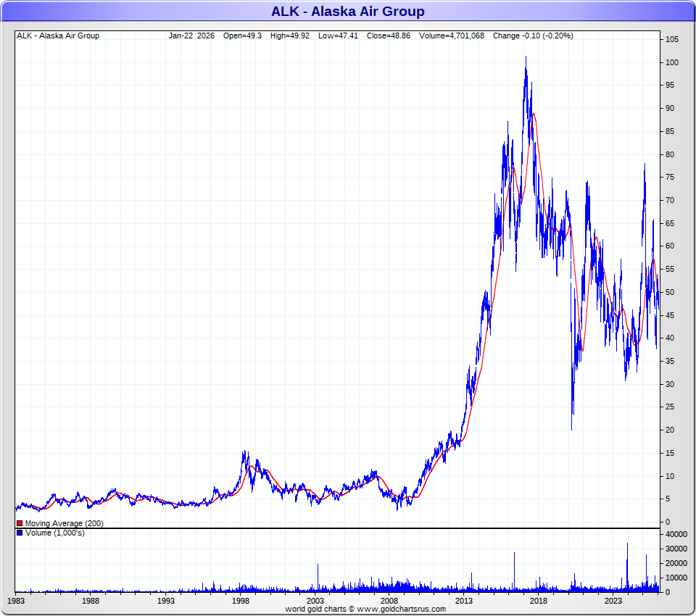Image resolution: width=696 pixels, height=616 pixels.
Task: Click the red Moving Average legend swatch
Action: (x=20, y=524)
